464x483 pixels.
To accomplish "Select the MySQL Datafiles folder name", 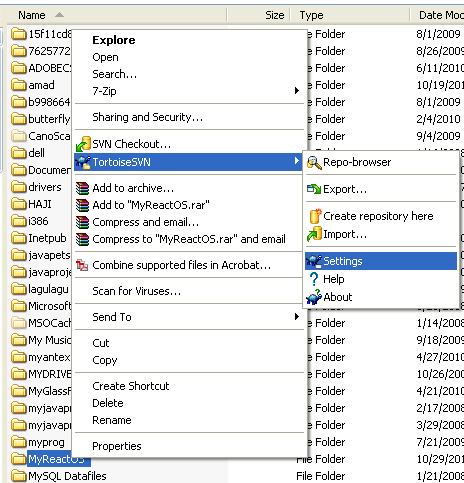I will point(67,476).
